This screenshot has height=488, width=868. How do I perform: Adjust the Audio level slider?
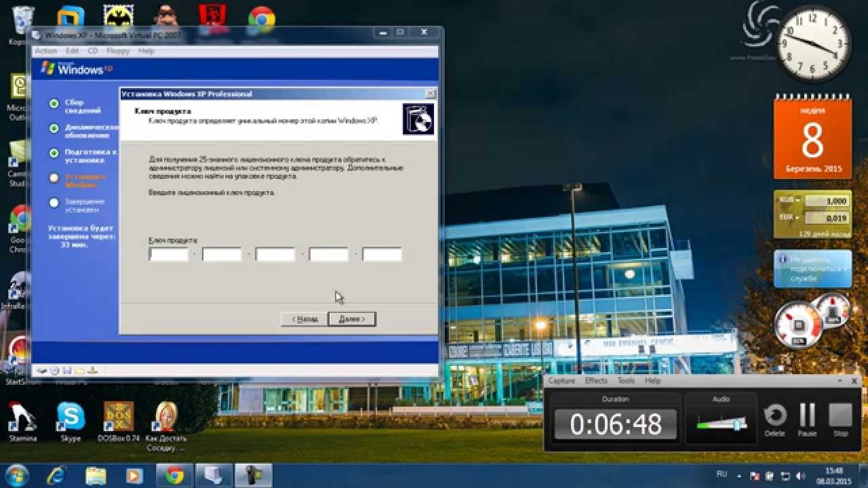point(737,424)
